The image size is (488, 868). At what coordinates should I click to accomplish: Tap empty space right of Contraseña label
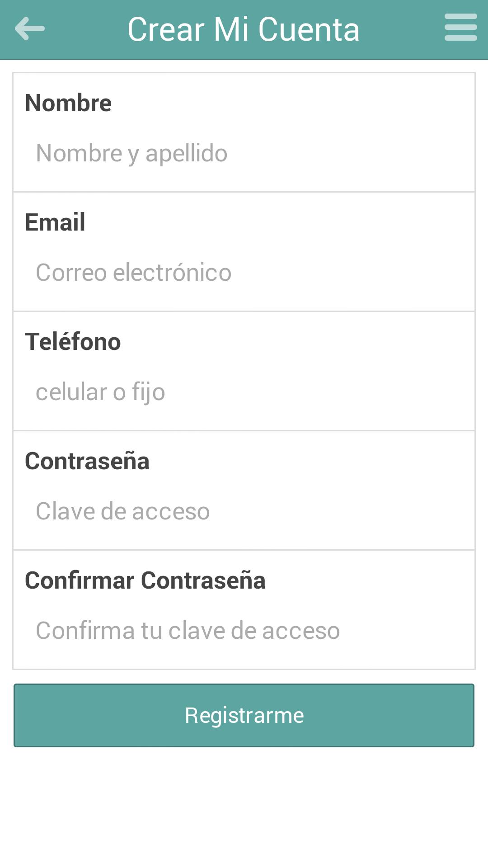click(x=312, y=461)
